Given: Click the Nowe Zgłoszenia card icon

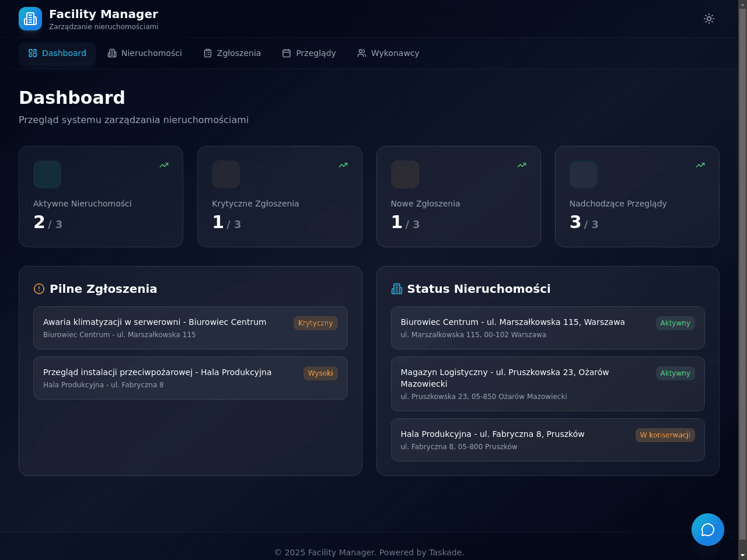Looking at the screenshot, I should pos(405,174).
